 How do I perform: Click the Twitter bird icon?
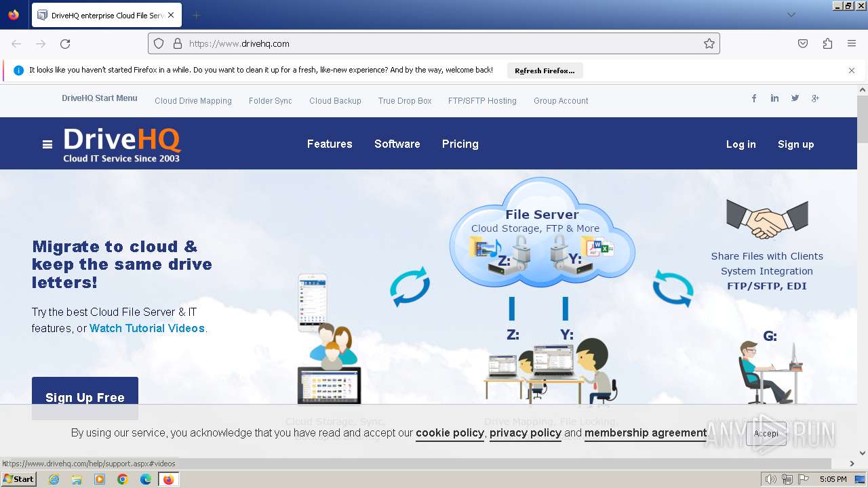point(795,98)
